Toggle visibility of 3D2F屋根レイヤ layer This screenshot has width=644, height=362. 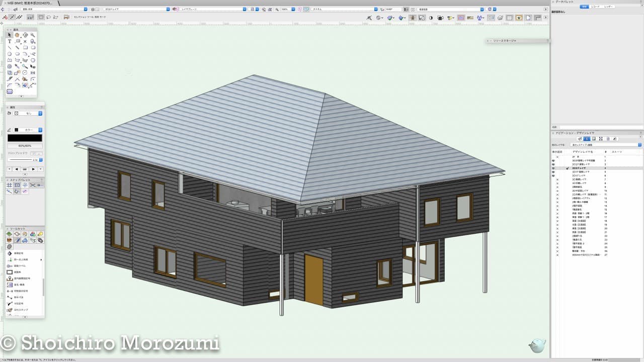coord(553,164)
